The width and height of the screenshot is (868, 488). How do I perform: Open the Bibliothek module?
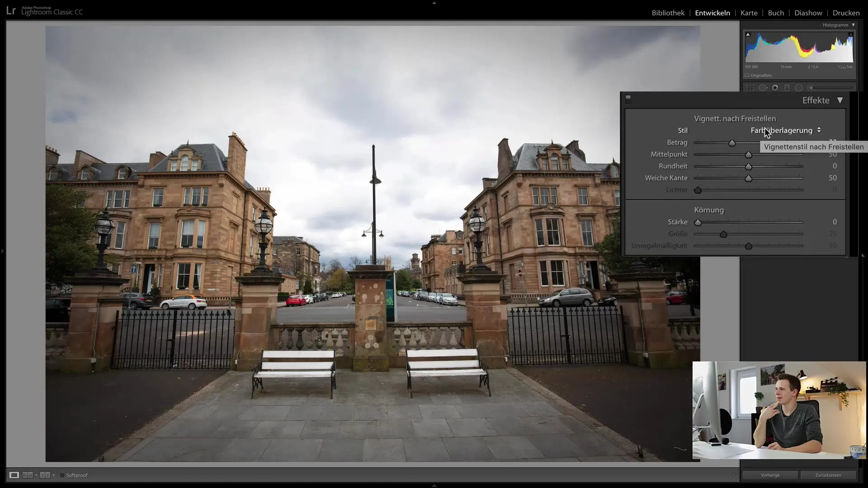[x=668, y=13]
